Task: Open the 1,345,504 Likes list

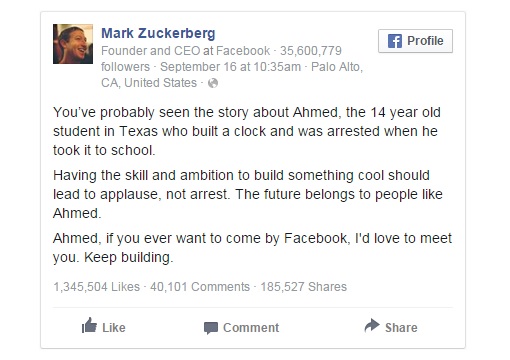Action: pyautogui.click(x=97, y=287)
